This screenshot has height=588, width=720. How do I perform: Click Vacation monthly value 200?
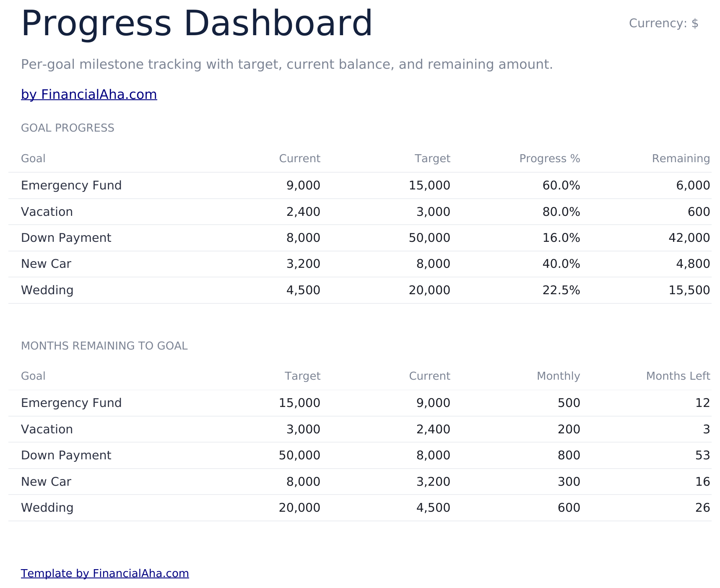[x=569, y=429]
